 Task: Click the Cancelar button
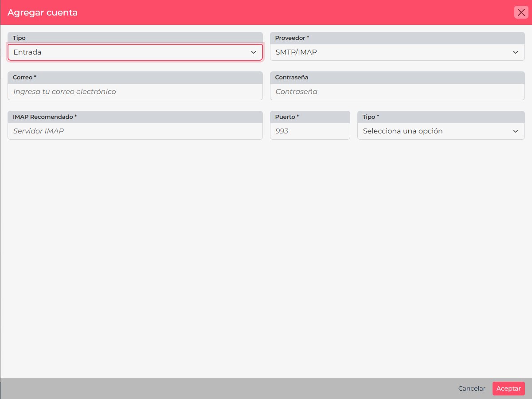coord(472,388)
